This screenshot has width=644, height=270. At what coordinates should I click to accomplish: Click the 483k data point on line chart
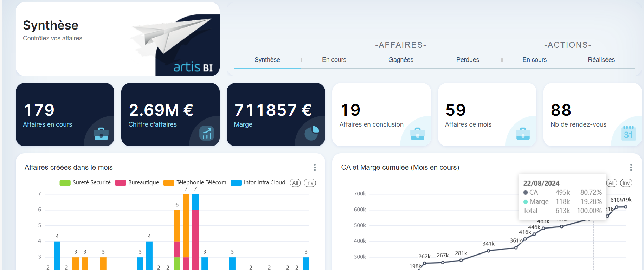click(543, 228)
